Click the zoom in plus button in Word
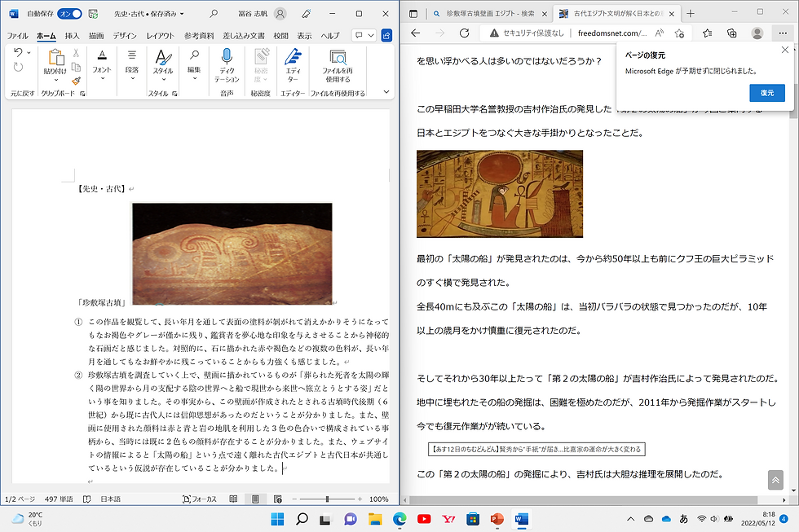This screenshot has height=532, width=799. (x=360, y=499)
